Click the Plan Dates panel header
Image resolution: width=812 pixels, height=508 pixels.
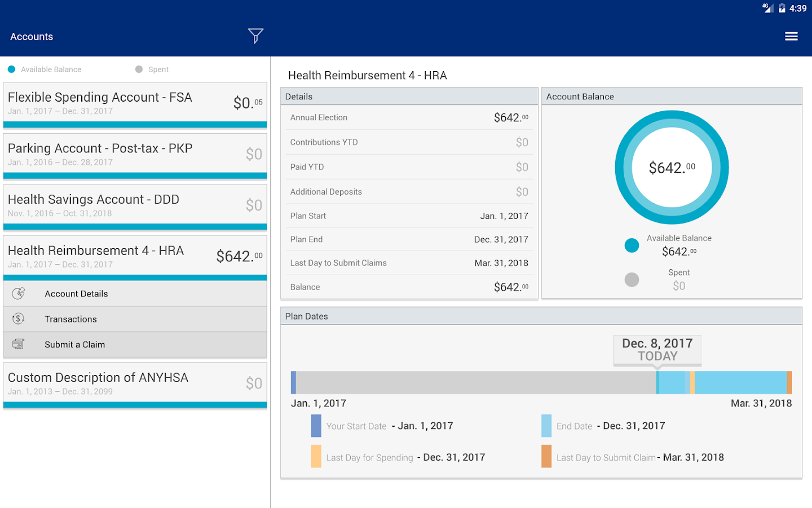[541, 316]
